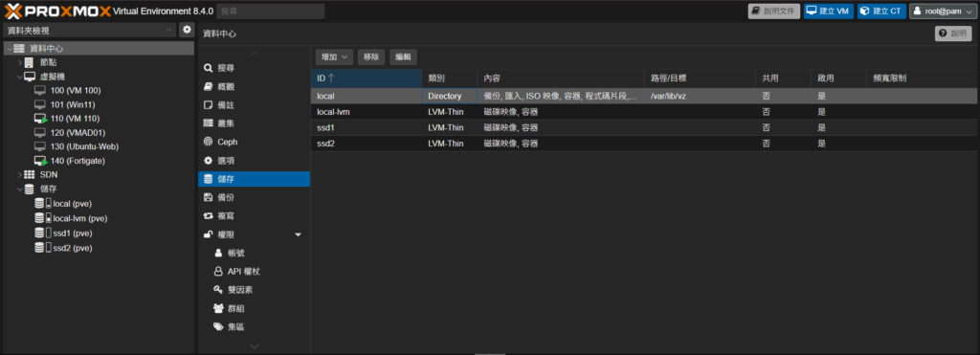Expand the SDN tree node
Screen dimensions: 980x355
click(19, 175)
